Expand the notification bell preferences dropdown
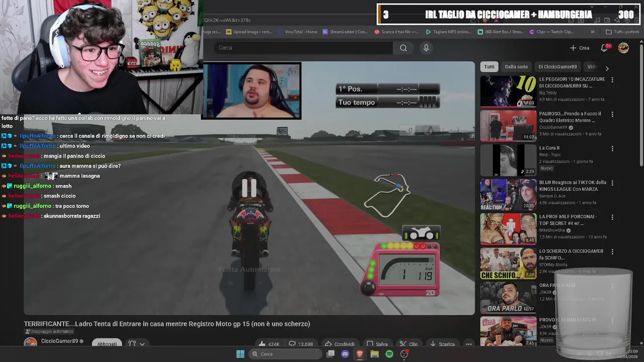 coord(137,344)
